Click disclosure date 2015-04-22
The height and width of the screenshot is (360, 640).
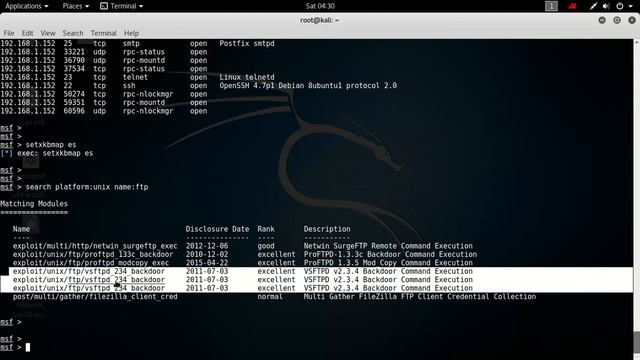pos(207,263)
